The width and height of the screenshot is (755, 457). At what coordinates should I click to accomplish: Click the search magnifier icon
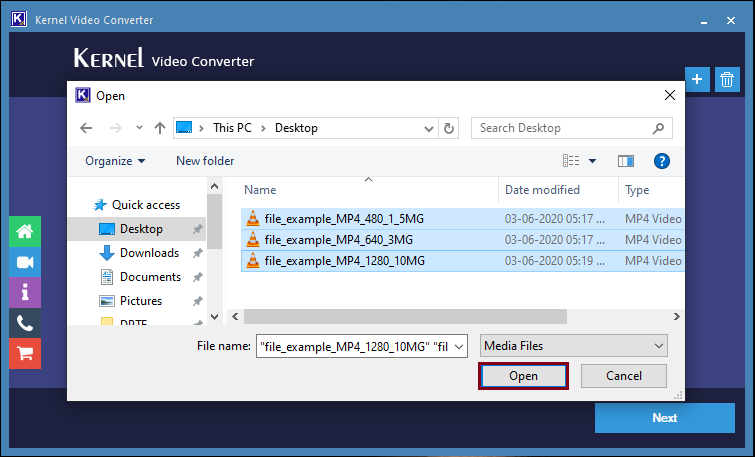pos(658,129)
